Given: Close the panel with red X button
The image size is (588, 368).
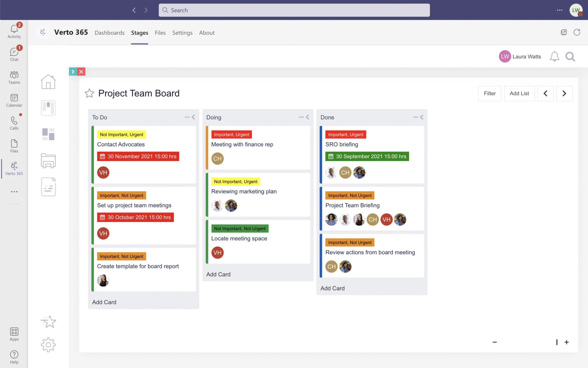Looking at the screenshot, I should coord(81,72).
